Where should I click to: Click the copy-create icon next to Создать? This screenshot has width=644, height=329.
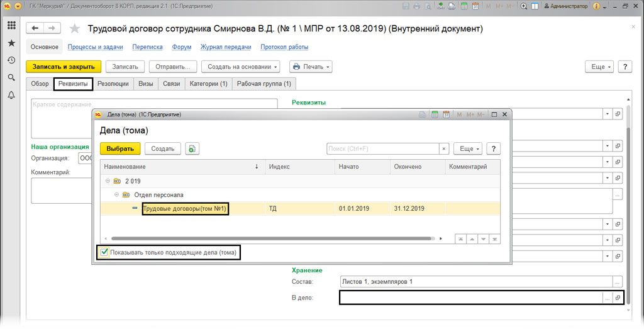[x=192, y=148]
